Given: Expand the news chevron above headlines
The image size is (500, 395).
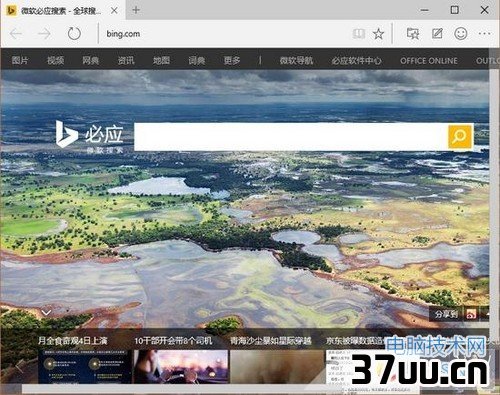Looking at the screenshot, I should point(46,312).
